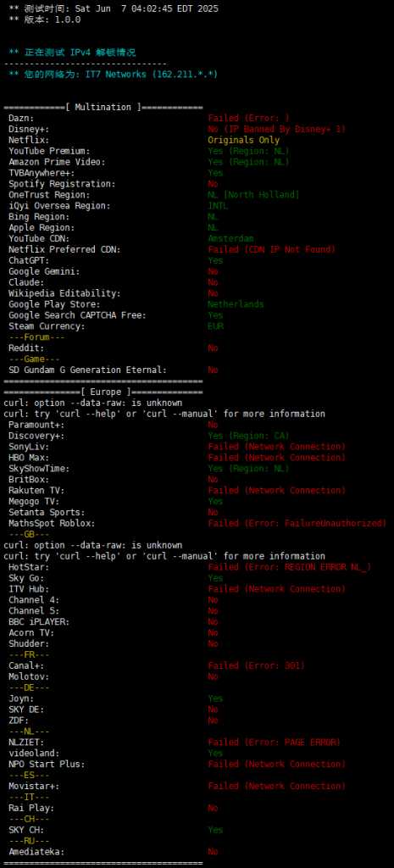
Task: Click the IT7 Networks network info line
Action: (x=114, y=74)
